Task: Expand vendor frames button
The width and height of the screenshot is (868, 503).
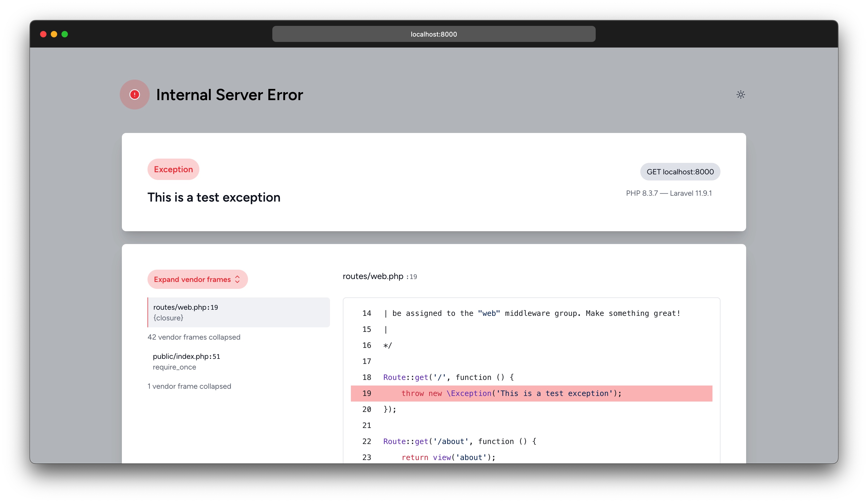Action: (198, 279)
